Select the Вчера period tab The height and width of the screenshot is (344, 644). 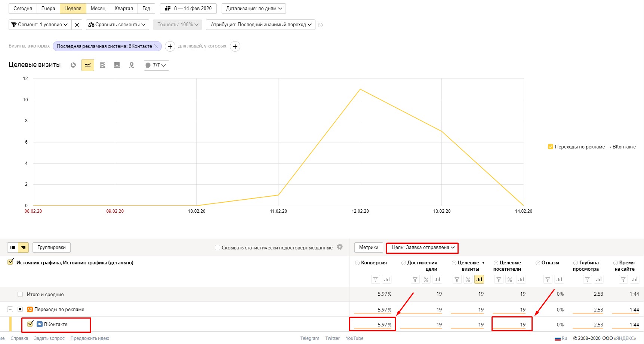point(48,9)
